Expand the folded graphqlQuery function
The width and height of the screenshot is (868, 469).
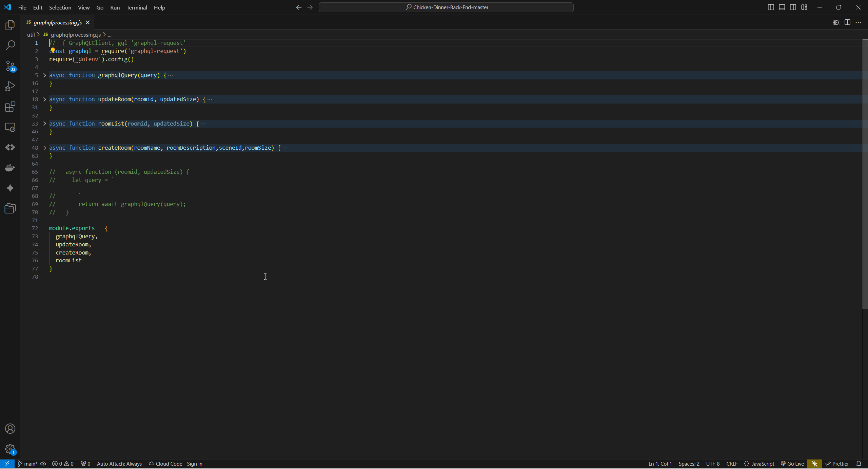(x=44, y=75)
